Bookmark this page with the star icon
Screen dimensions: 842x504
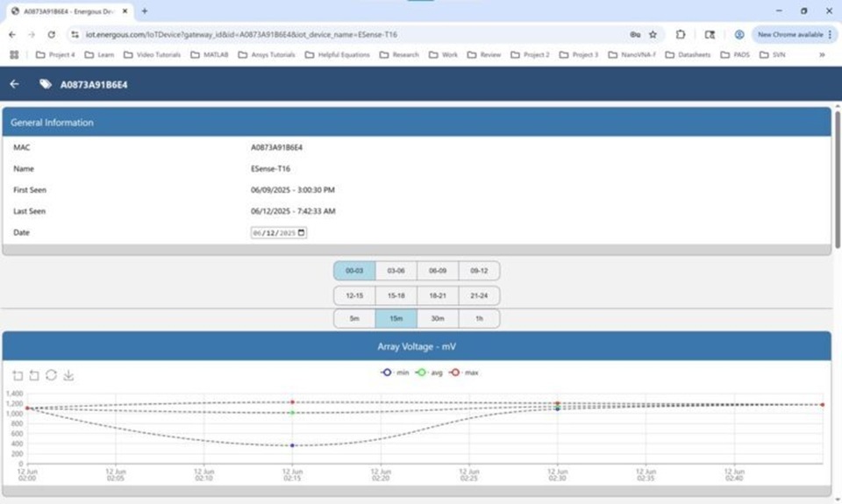coord(653,34)
